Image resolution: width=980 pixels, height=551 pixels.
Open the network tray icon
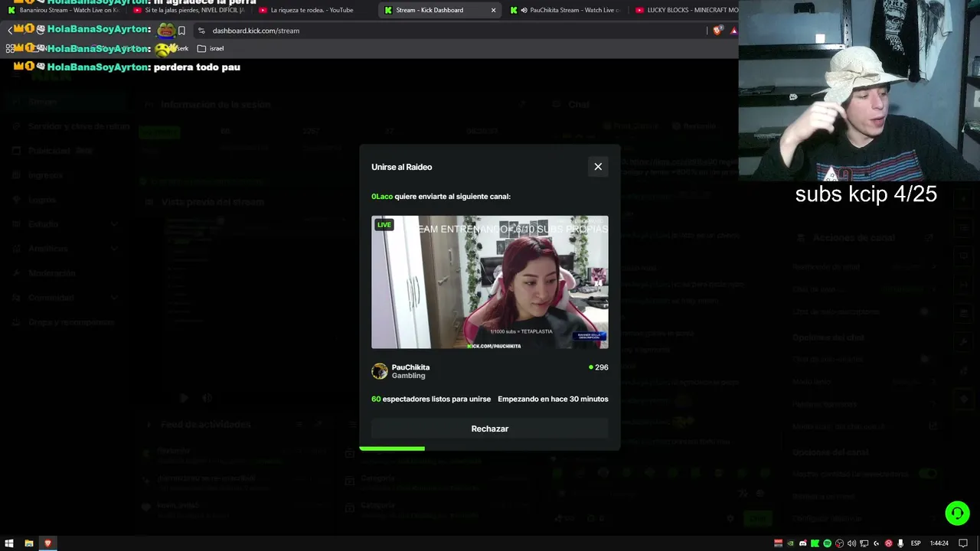point(864,543)
